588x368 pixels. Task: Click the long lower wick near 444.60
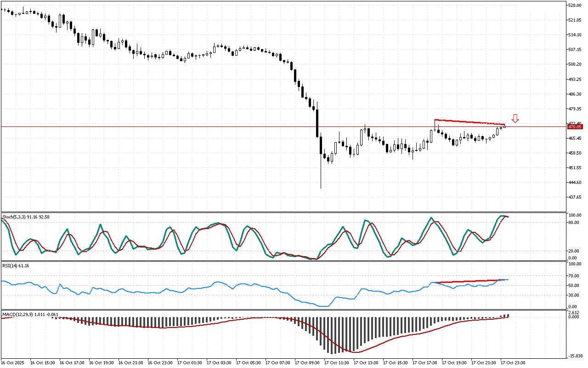click(x=321, y=177)
